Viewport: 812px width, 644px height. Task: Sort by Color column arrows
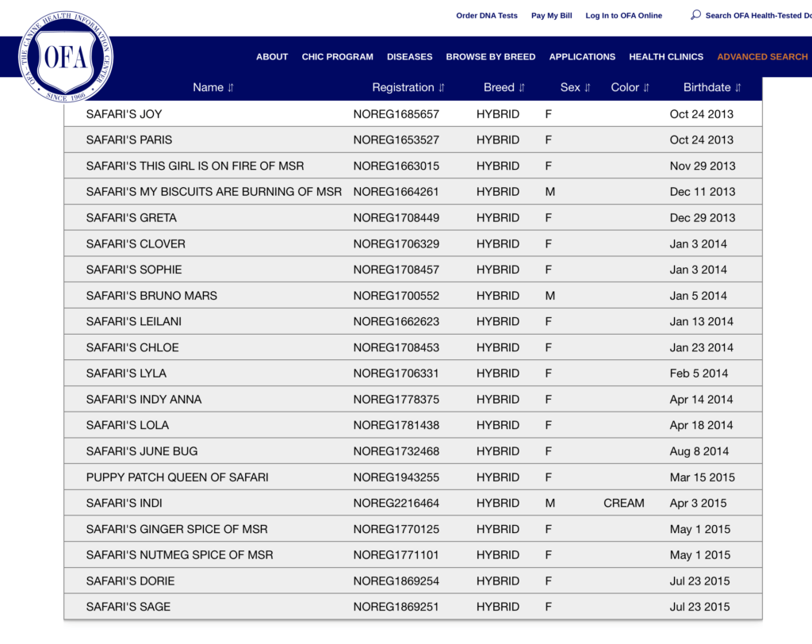646,87
